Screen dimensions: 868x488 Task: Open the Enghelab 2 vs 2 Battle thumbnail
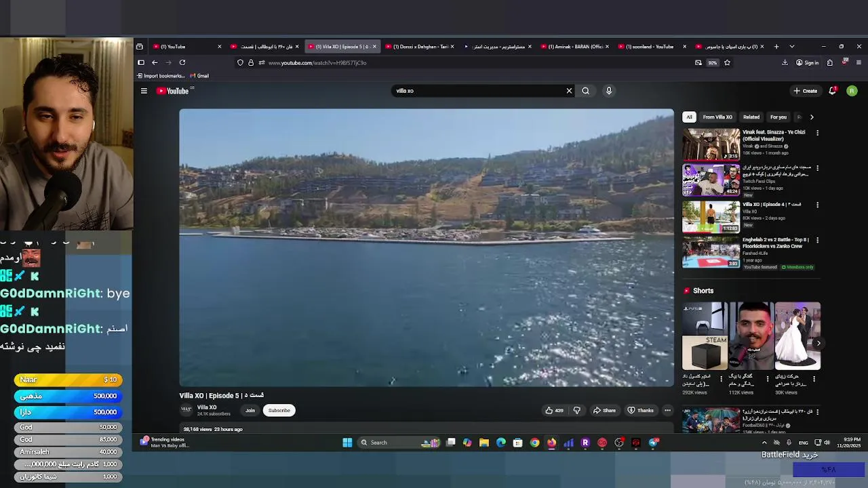click(711, 251)
